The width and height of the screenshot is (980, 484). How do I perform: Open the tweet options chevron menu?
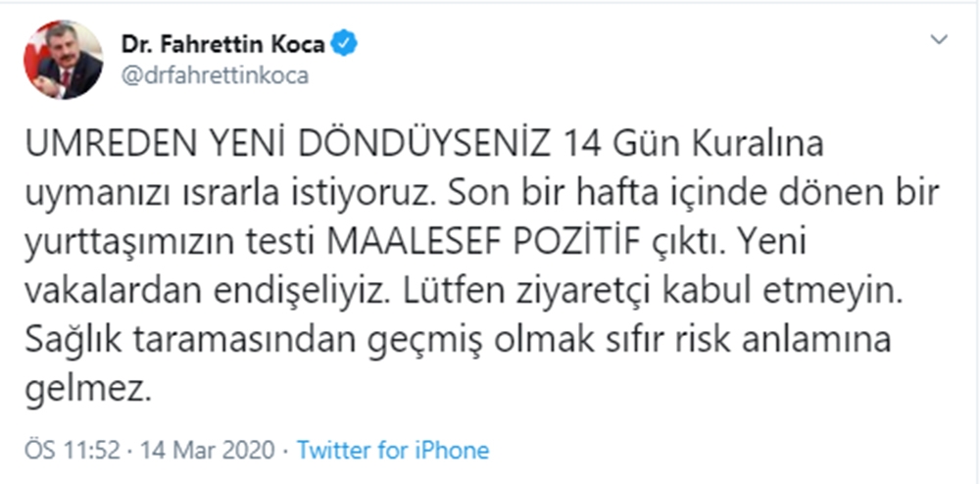pyautogui.click(x=939, y=40)
